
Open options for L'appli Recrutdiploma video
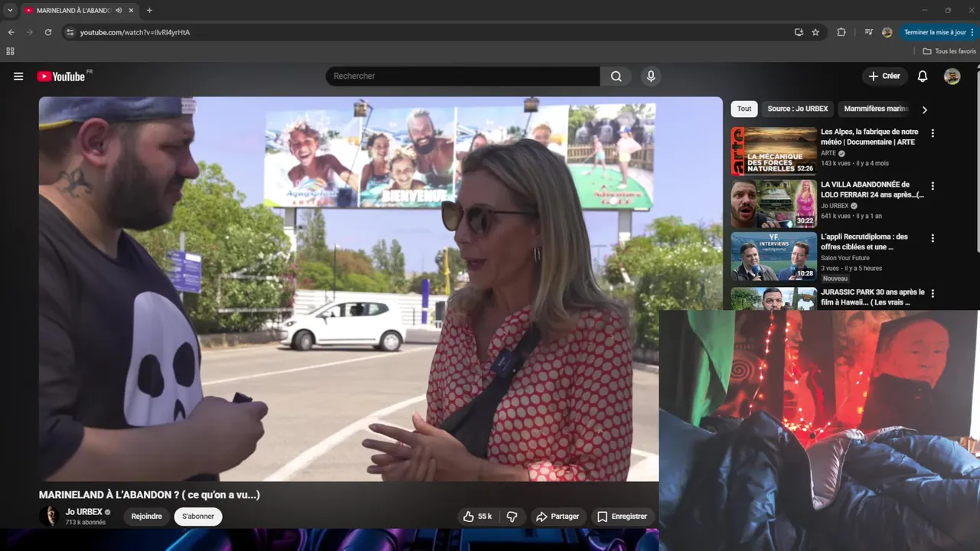[933, 239]
